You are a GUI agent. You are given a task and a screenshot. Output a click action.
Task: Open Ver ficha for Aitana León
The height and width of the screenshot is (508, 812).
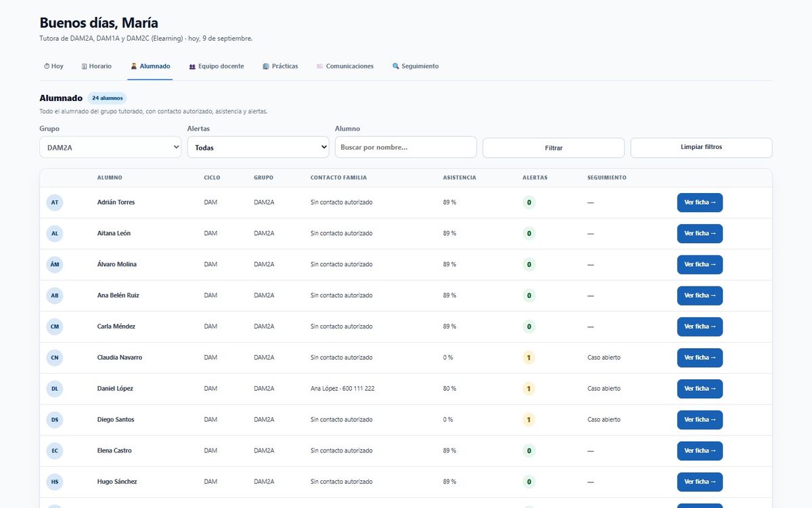(700, 234)
